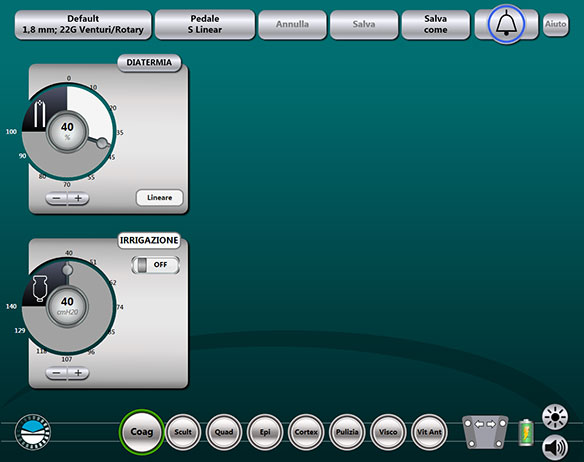Switch to Epi mode
Screen dimensions: 584x462
pyautogui.click(x=265, y=432)
